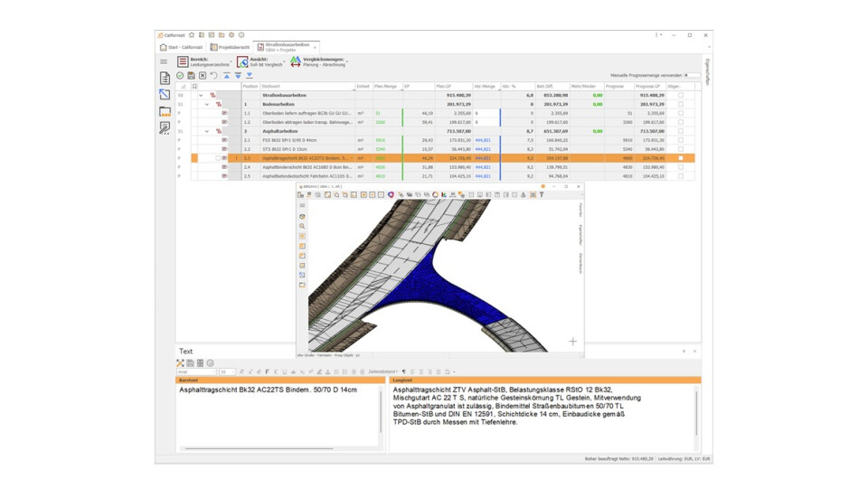
Task: Select row 2.4 Asphaltbinderschicht
Action: [x=307, y=167]
